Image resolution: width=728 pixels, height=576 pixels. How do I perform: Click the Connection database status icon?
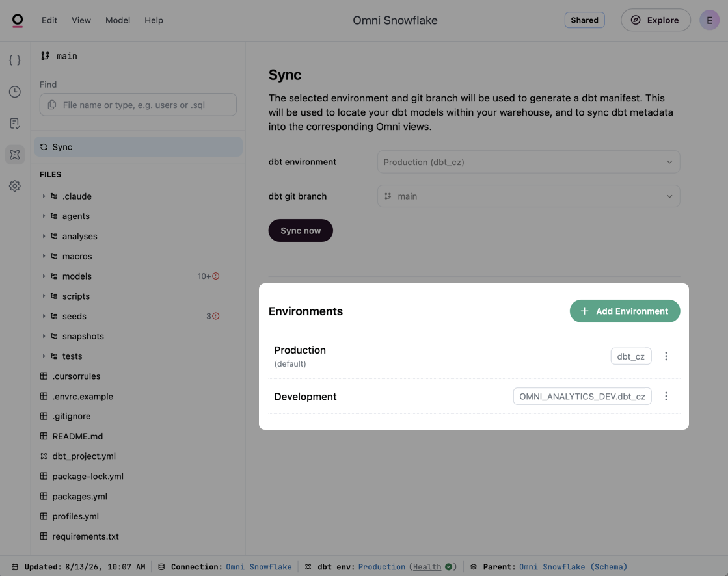point(161,567)
